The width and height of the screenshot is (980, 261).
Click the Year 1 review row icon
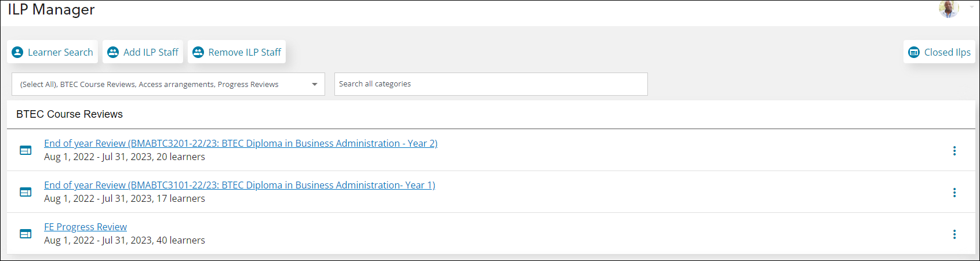[25, 192]
